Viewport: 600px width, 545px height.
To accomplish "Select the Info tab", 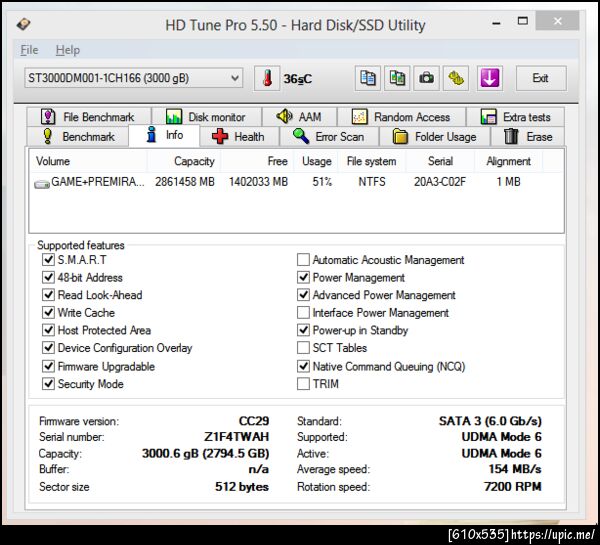I will coord(165,135).
